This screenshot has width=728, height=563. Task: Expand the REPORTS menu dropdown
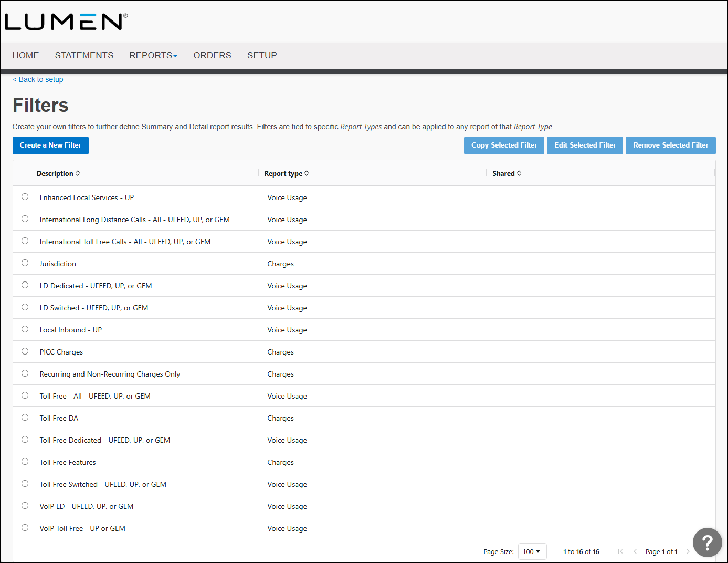(153, 55)
